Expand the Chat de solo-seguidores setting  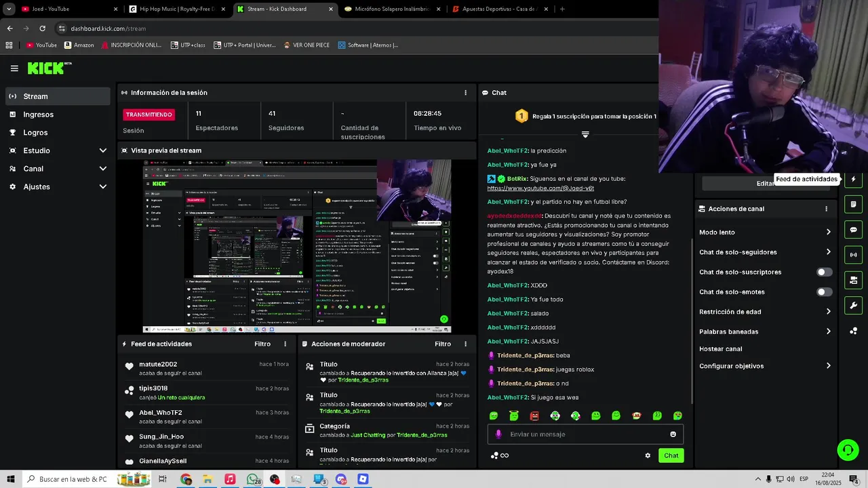[x=765, y=252]
